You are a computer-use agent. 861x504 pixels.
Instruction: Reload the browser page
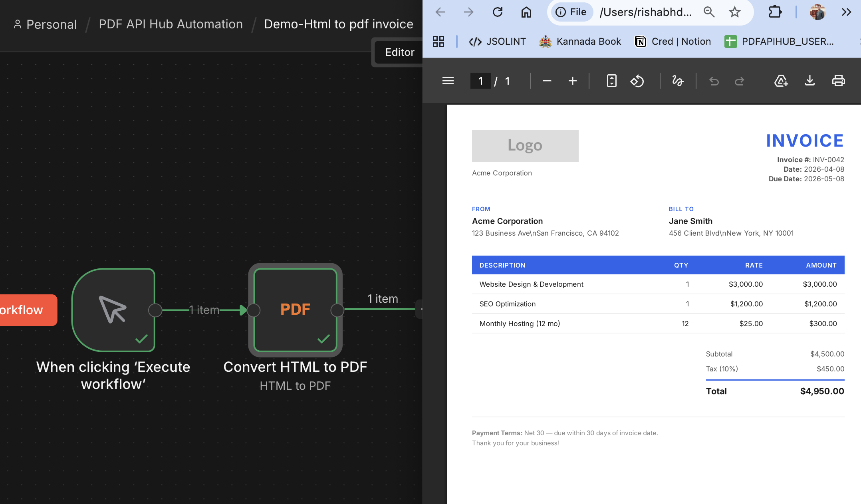497,12
